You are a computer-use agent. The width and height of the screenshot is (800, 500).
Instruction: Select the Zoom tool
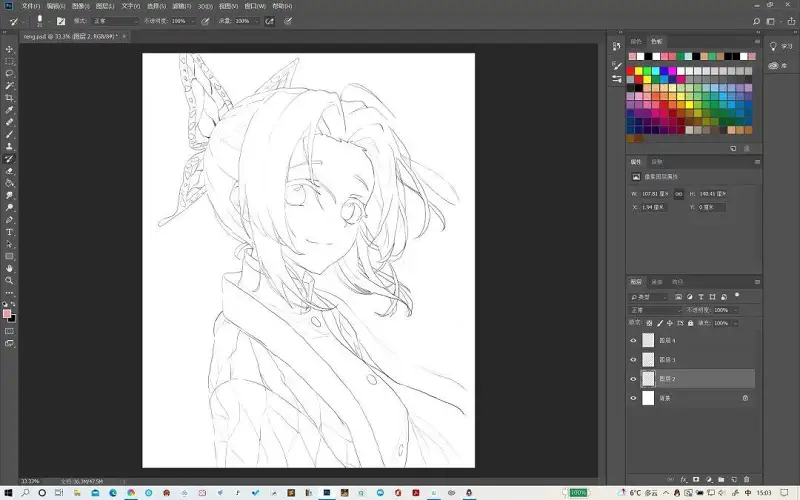click(9, 281)
